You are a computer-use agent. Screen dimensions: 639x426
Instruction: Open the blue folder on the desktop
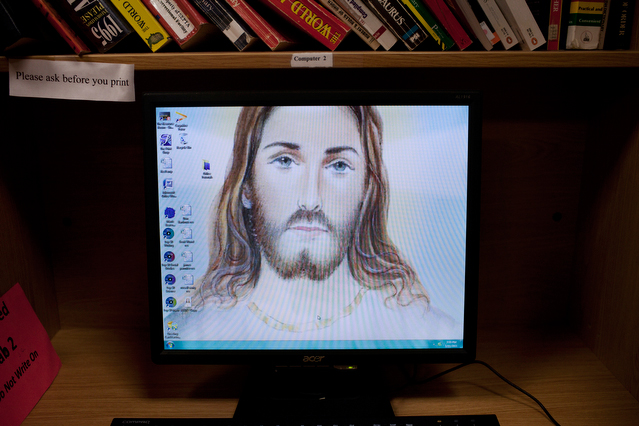(206, 166)
